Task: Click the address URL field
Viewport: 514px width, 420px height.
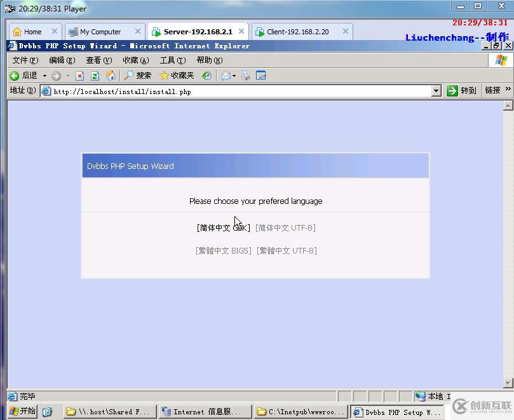Action: [242, 91]
